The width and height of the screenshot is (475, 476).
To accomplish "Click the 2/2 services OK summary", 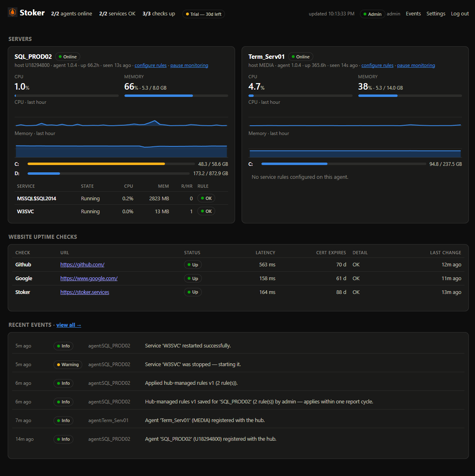I will click(117, 14).
